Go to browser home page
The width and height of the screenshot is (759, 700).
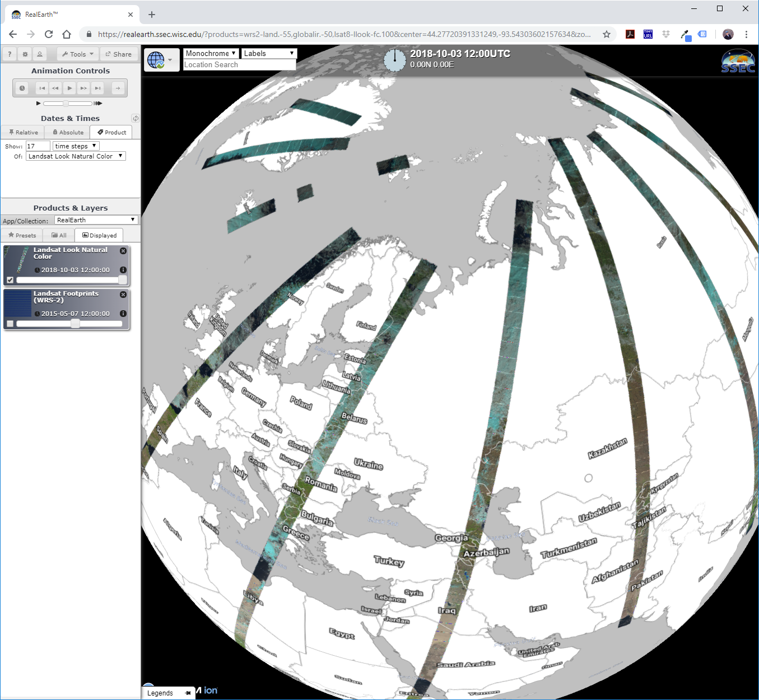coord(67,34)
